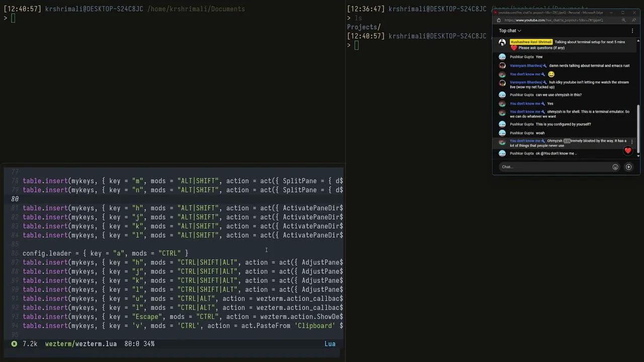Click inside the Chat message input field
Screen dimensions: 644x362
[x=553, y=166]
